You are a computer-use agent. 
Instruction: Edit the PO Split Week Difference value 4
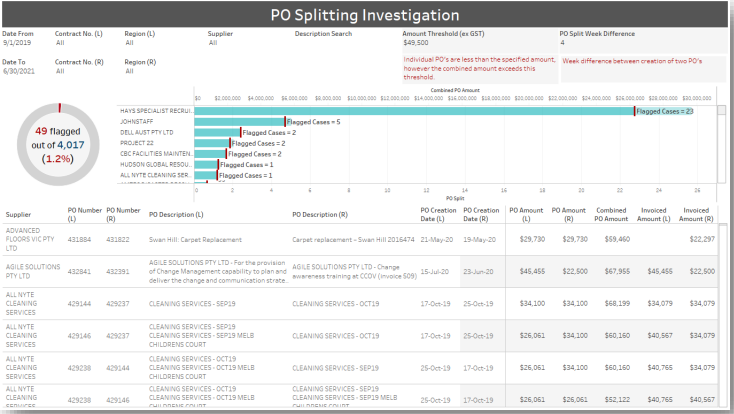point(562,43)
